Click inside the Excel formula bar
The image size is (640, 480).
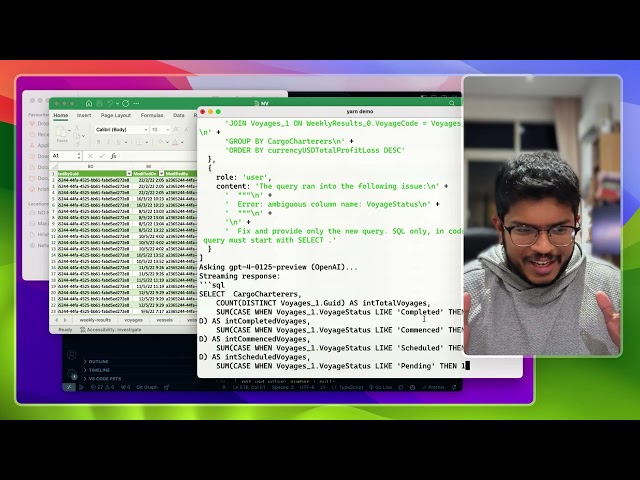159,156
